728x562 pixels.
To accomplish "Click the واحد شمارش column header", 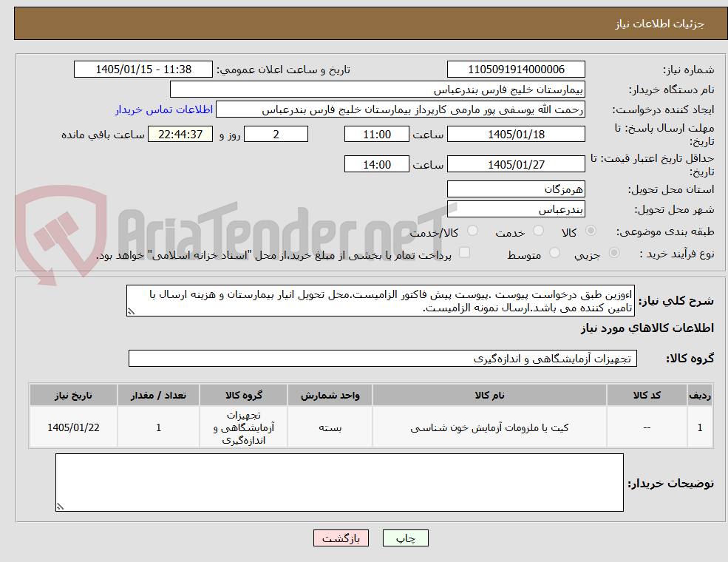I will (330, 396).
